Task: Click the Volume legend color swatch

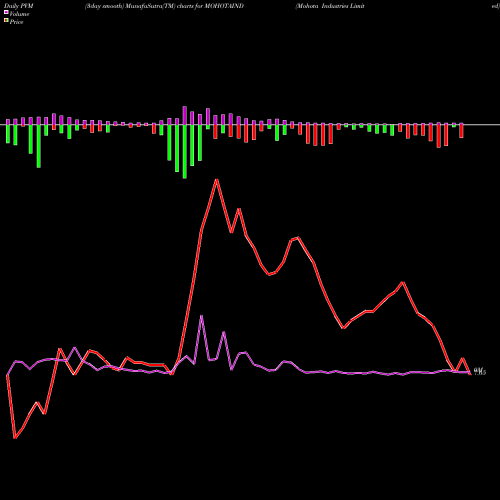Action: tap(6, 13)
